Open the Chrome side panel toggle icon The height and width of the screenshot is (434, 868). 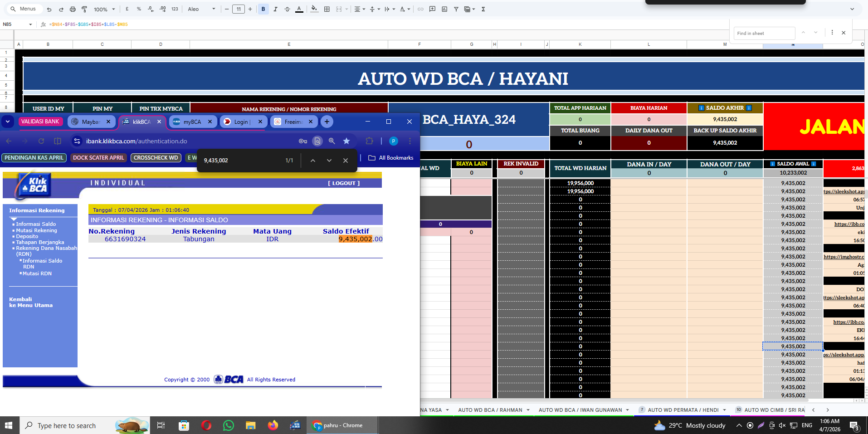coord(58,141)
